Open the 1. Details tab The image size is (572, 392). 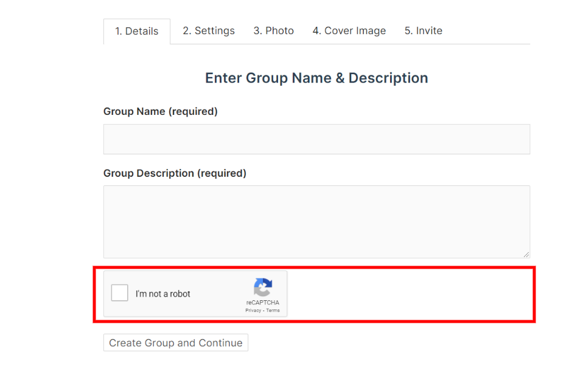tap(137, 32)
